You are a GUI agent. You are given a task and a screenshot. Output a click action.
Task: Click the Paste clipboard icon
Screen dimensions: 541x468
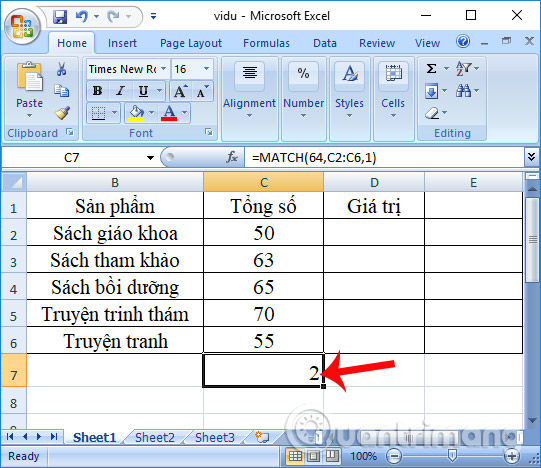pyautogui.click(x=29, y=77)
